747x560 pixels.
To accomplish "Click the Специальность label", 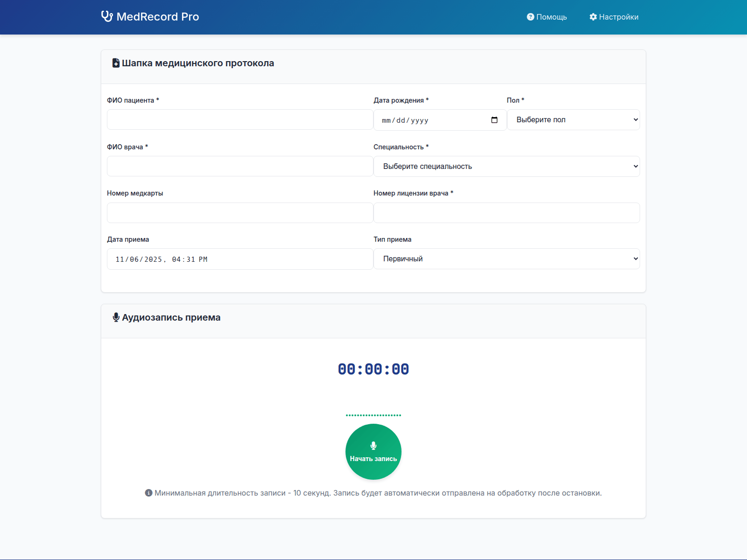I will 401,147.
